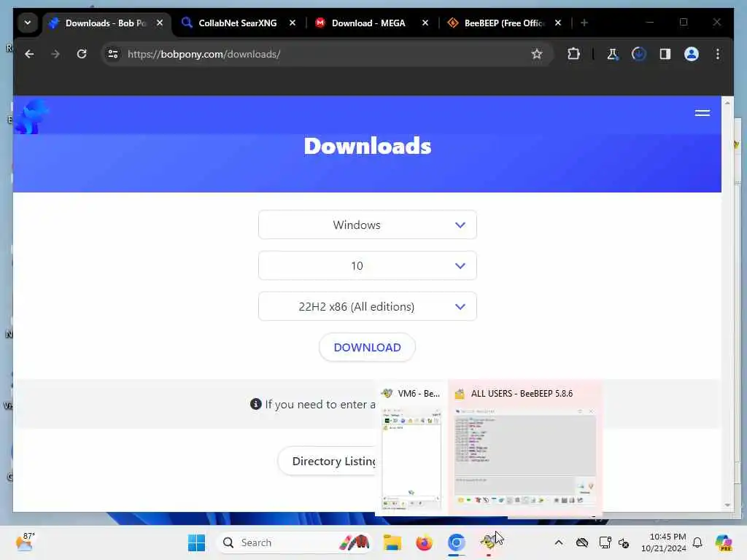Screen dimensions: 747x560
Task: Open the notifications bell icon
Action: click(697, 542)
